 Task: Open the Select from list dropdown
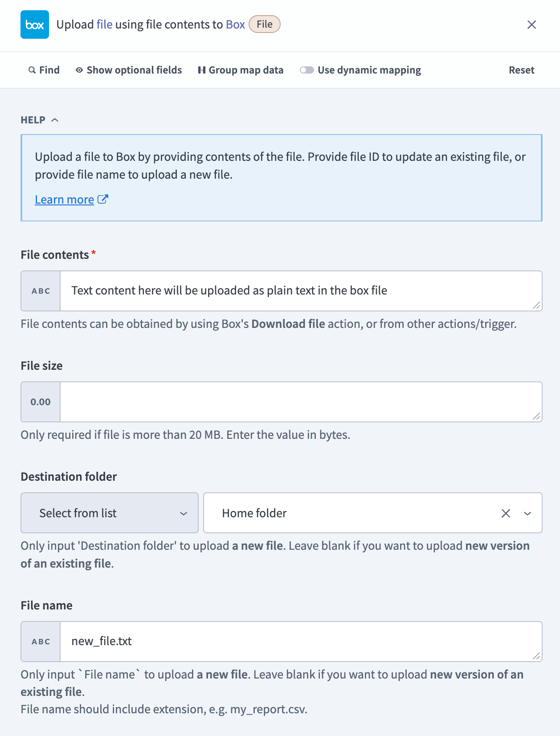point(110,513)
